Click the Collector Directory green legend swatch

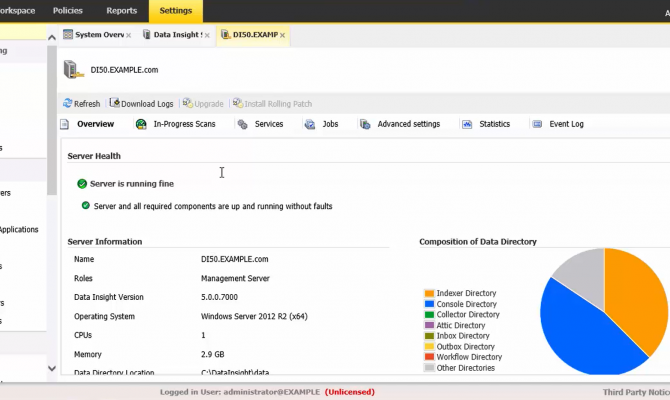tap(429, 315)
